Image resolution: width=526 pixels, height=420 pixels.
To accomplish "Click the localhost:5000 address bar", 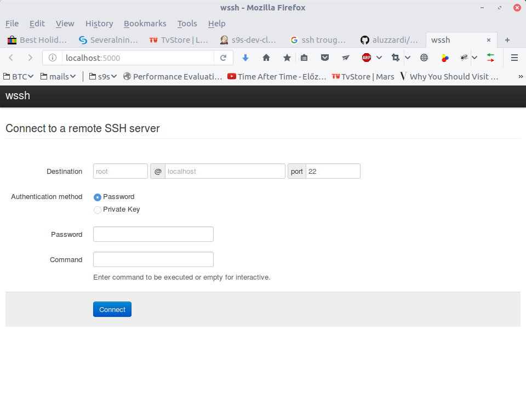I will [x=138, y=58].
